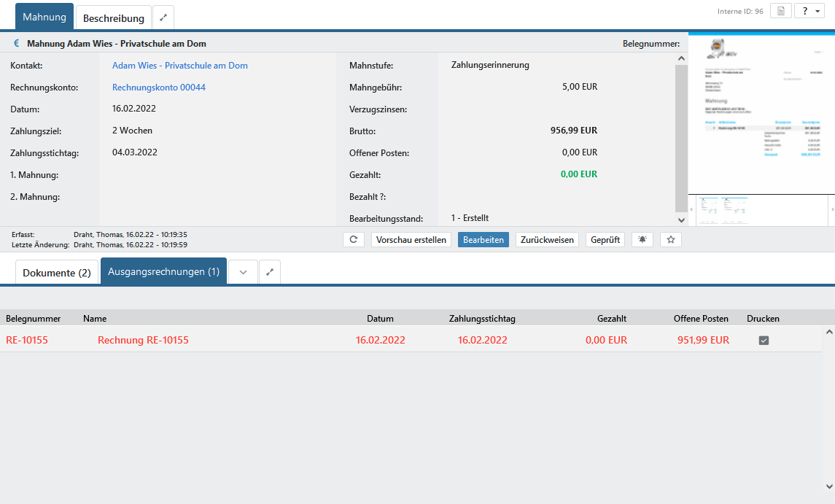
Task: Open the Rechnungskonto 00044 link
Action: click(159, 88)
